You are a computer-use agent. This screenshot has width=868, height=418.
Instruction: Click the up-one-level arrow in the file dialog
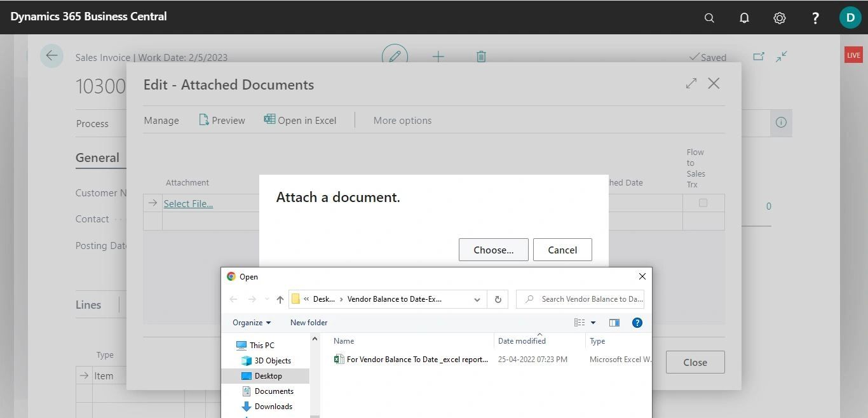(280, 299)
